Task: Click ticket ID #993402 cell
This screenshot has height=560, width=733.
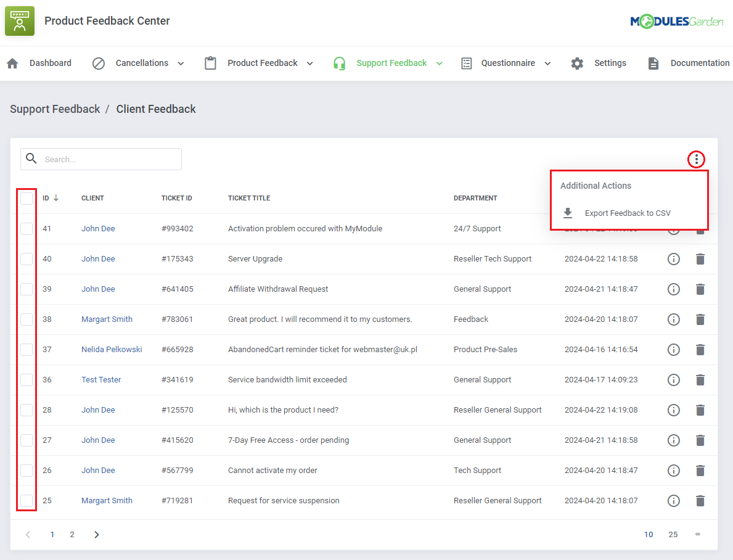Action: point(177,229)
